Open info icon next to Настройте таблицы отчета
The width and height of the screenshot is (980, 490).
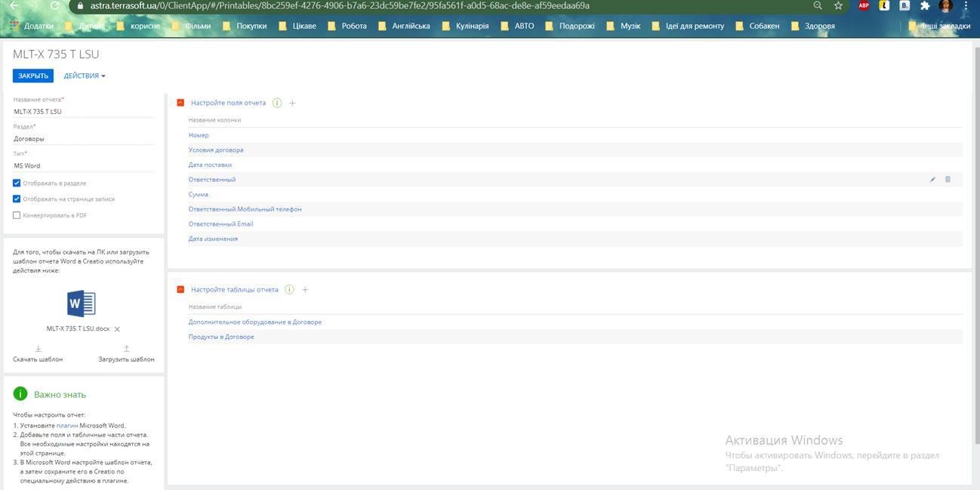[289, 290]
